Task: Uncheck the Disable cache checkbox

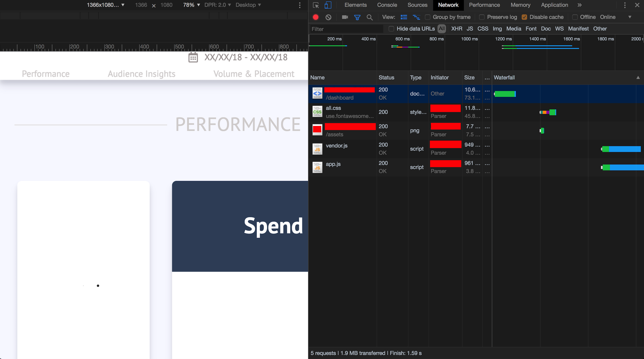Action: point(524,17)
